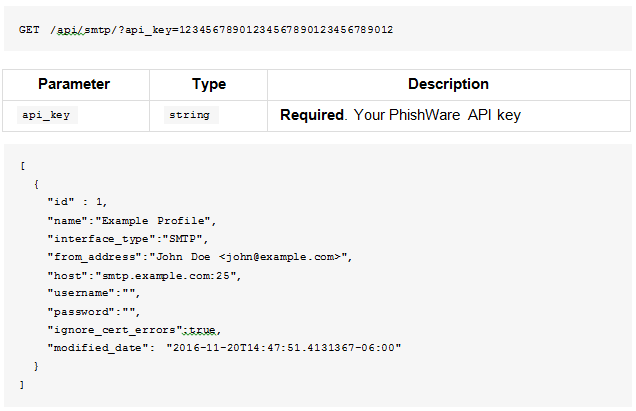Click the "password" JSON line

94,312
